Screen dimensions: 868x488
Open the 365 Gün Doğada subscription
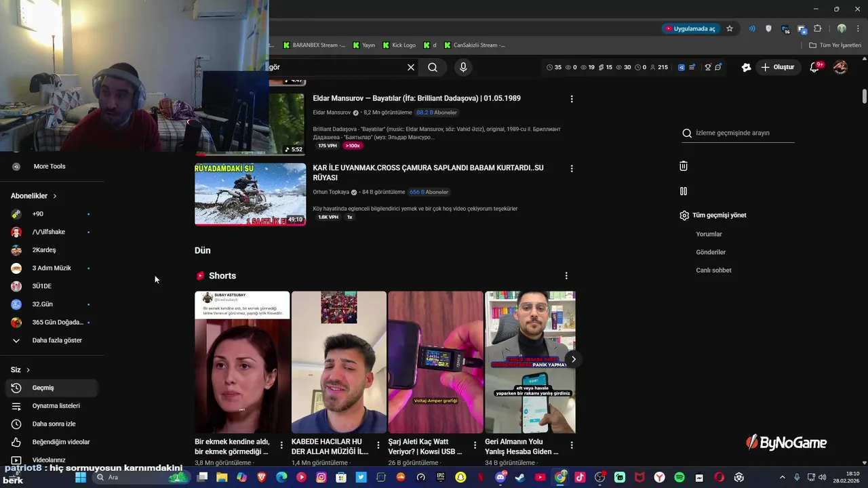52,323
